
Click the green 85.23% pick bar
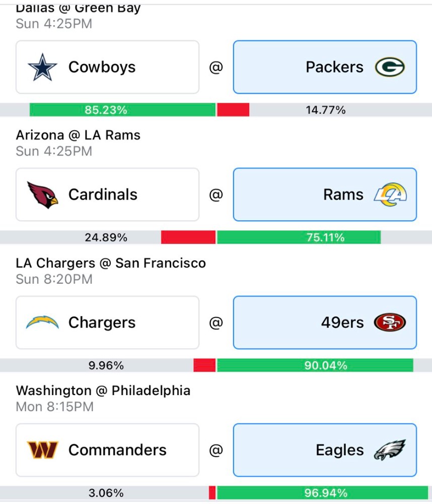122,110
